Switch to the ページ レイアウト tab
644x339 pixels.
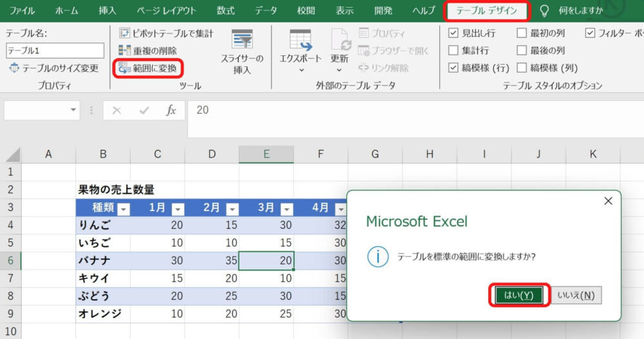pos(166,11)
